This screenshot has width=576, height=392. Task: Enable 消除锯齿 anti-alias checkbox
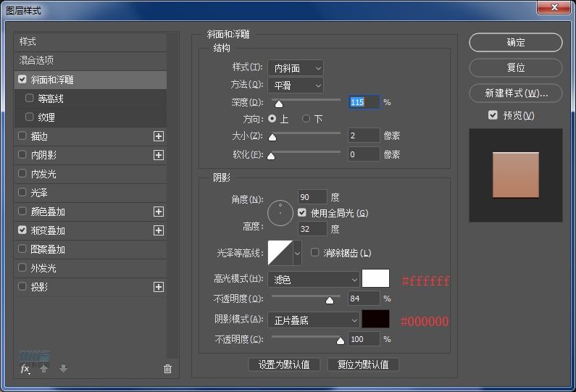(x=315, y=252)
